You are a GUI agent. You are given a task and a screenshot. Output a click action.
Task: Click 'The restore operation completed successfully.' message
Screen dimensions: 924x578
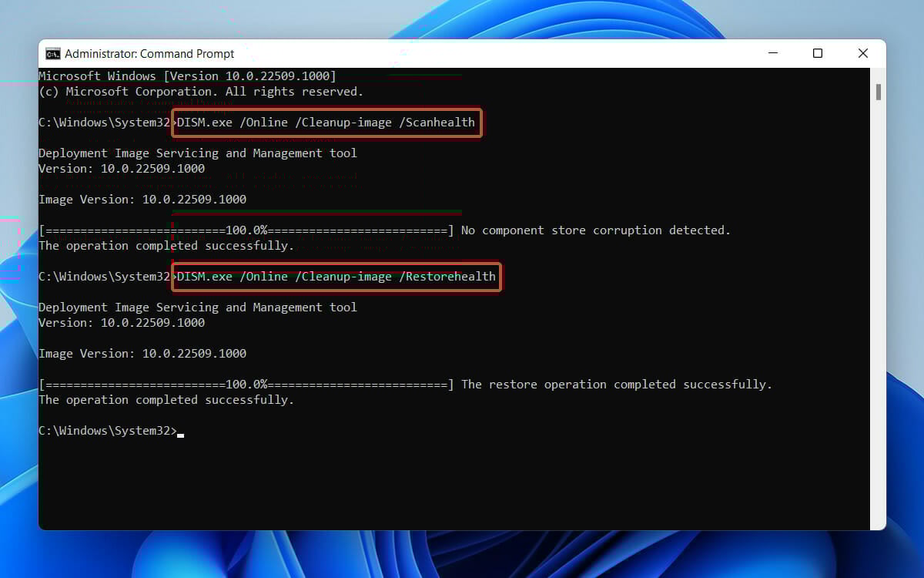click(617, 385)
